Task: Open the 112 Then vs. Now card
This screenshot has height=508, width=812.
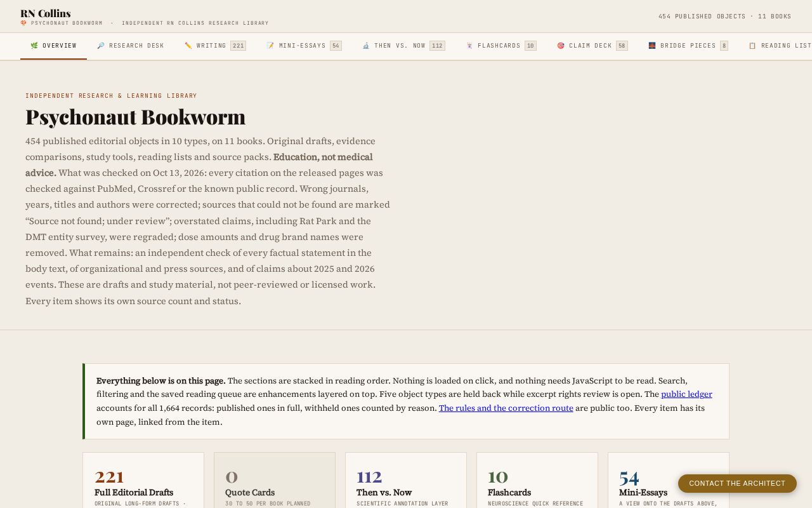Action: pyautogui.click(x=406, y=480)
